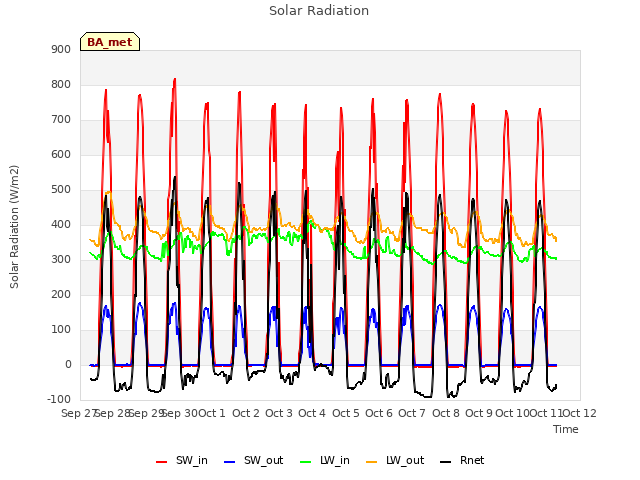Click the Oct 5 x-axis tick label
Image resolution: width=640 pixels, height=480 pixels.
pos(346,413)
